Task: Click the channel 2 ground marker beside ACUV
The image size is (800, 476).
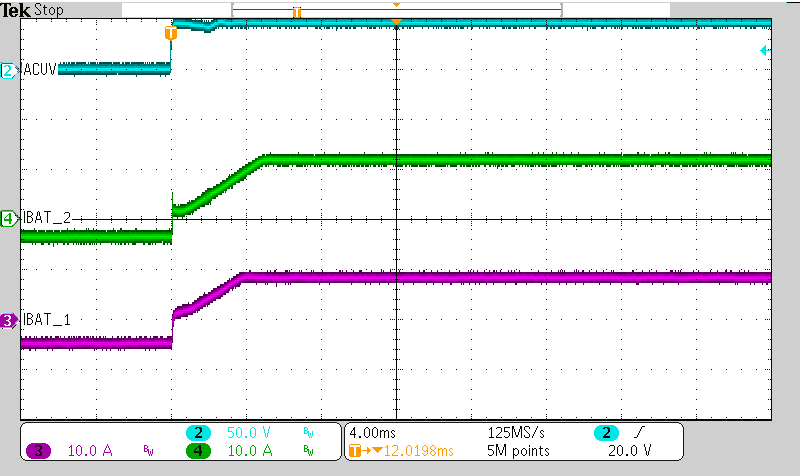Action: [x=9, y=70]
